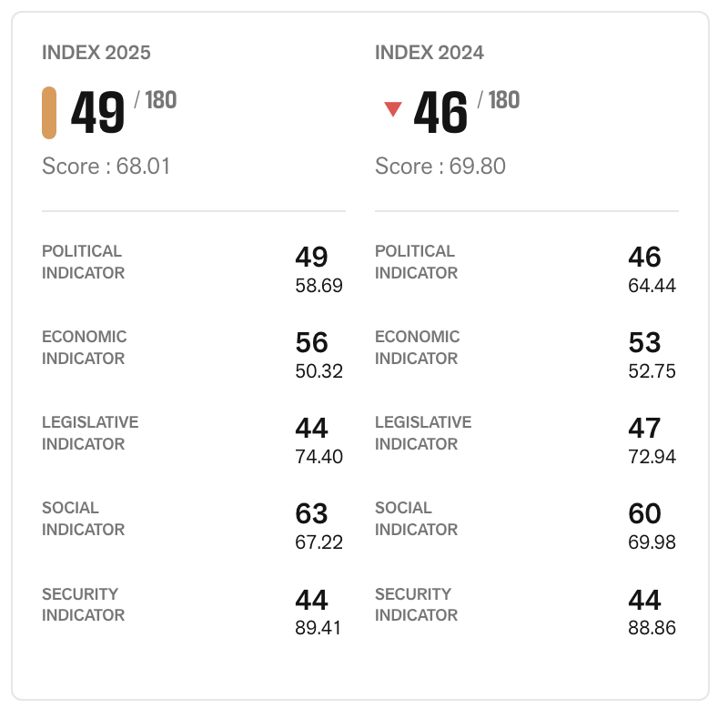Select the INDEX 2024 heading
728x719 pixels.
[x=430, y=53]
